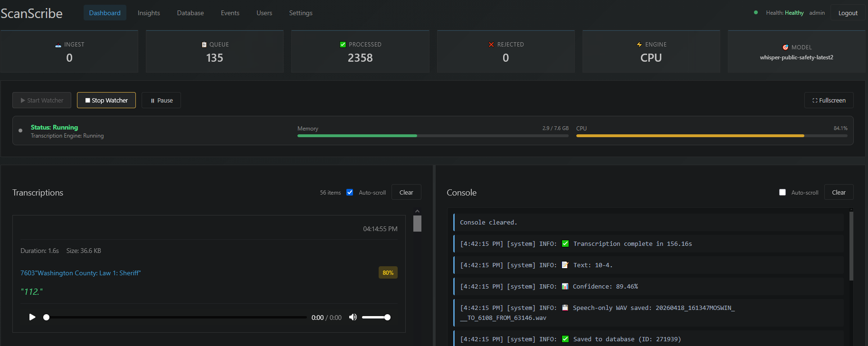The height and width of the screenshot is (346, 868).
Task: Click the running status indicator dot
Action: [20, 131]
